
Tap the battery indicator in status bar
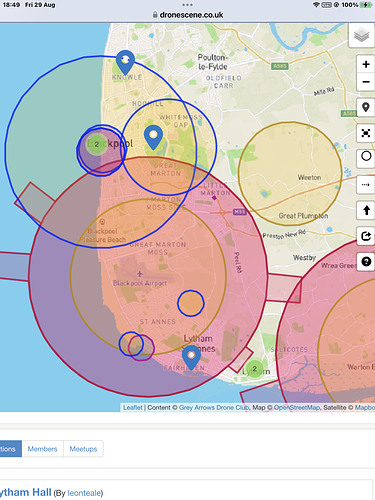click(366, 5)
